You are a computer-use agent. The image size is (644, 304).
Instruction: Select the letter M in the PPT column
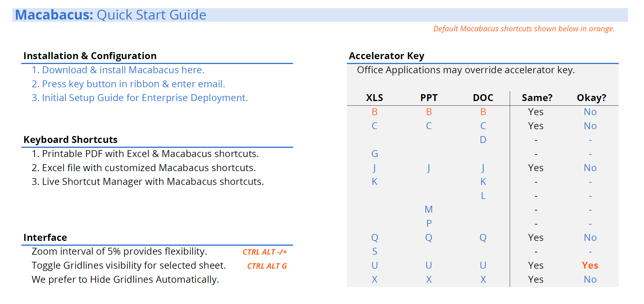429,210
